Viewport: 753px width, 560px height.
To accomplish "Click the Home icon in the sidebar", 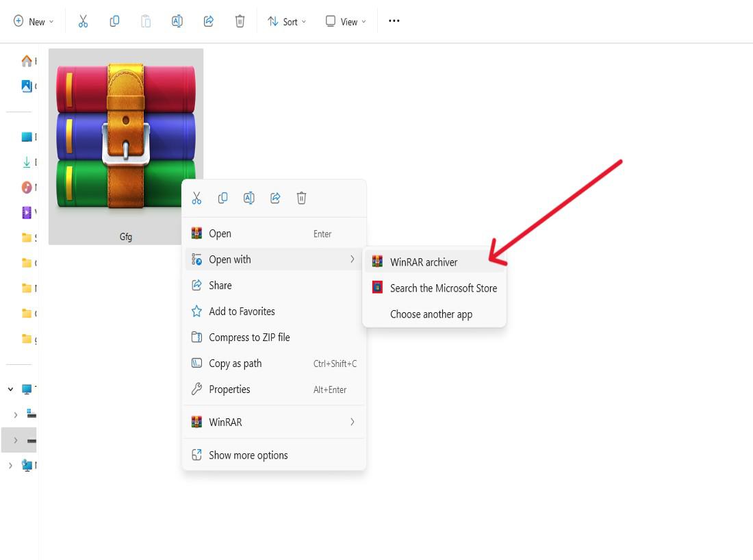I will pyautogui.click(x=27, y=61).
